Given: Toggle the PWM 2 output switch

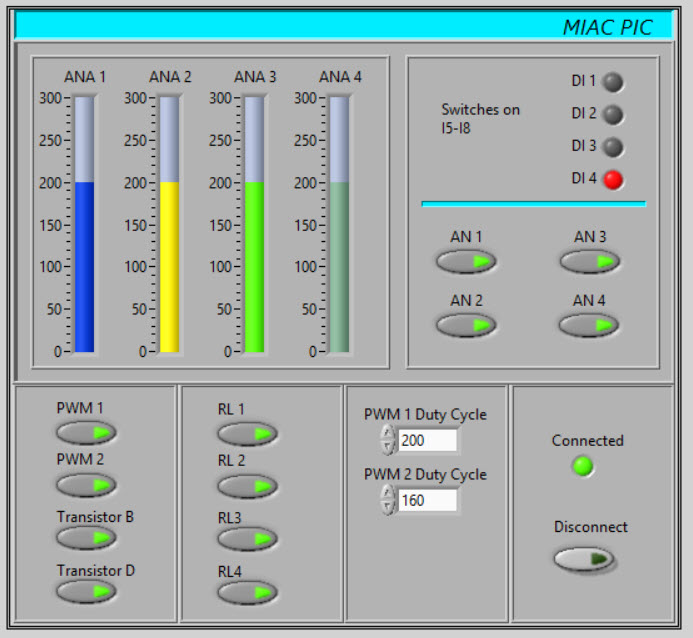Looking at the screenshot, I should 86,485.
